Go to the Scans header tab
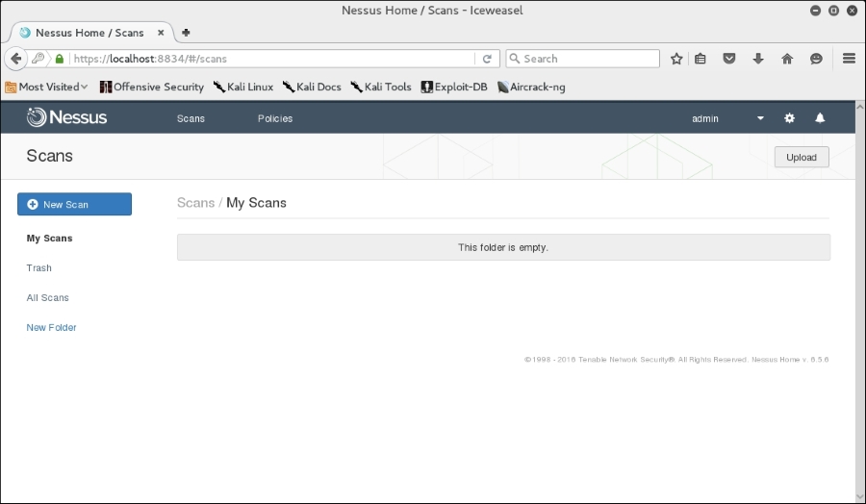The image size is (866, 504). [x=191, y=118]
